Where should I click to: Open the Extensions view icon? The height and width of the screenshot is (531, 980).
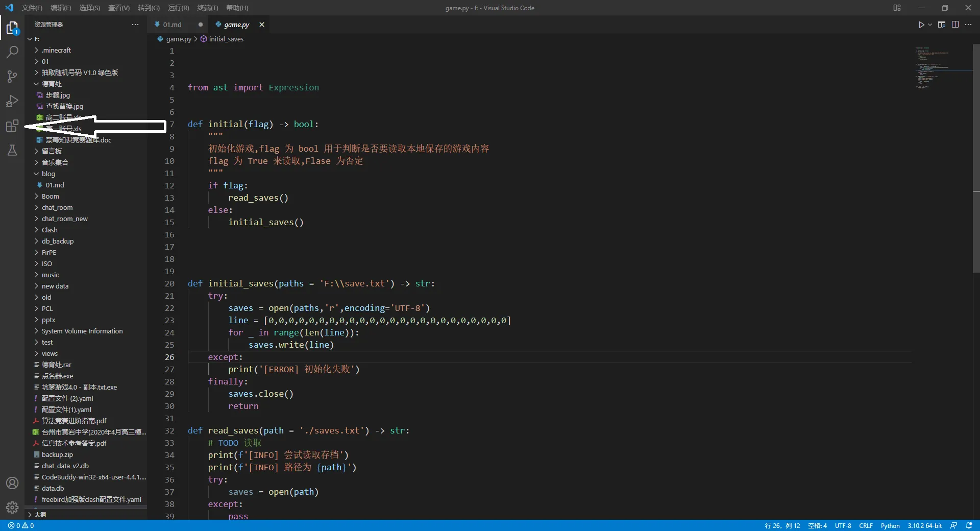point(12,126)
